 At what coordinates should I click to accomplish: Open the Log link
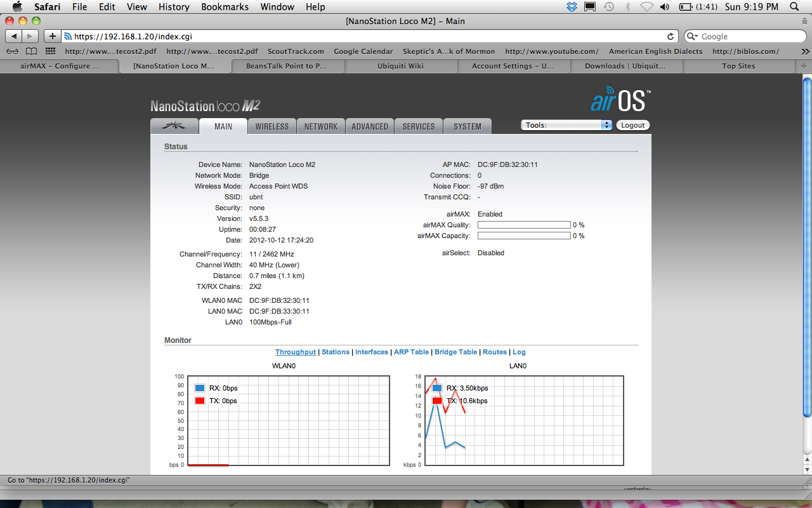tap(519, 352)
